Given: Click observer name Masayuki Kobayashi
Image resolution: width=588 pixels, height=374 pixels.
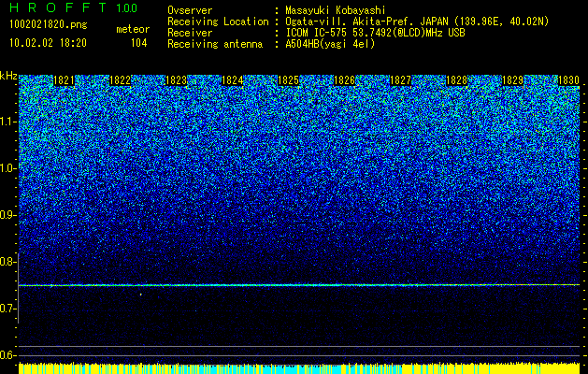Looking at the screenshot, I should click(336, 10).
